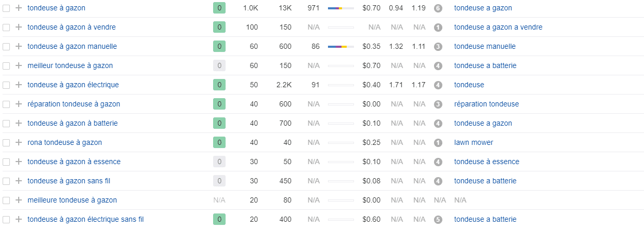Click SERP features badge 6 for 'tondeuse à gazon'

(x=438, y=8)
